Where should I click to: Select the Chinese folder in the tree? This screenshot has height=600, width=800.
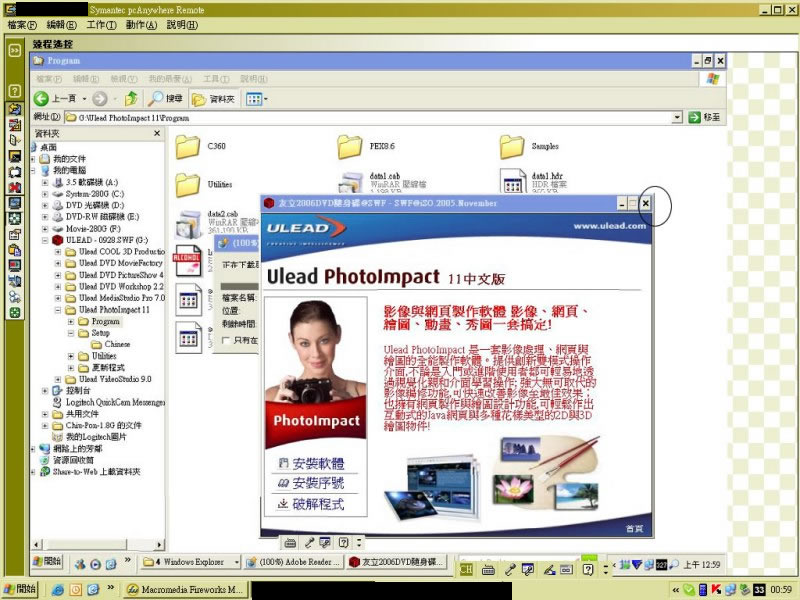[117, 344]
